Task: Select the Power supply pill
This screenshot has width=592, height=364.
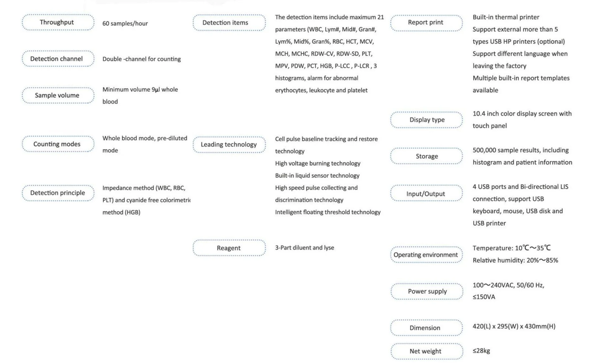Action: pos(427,291)
